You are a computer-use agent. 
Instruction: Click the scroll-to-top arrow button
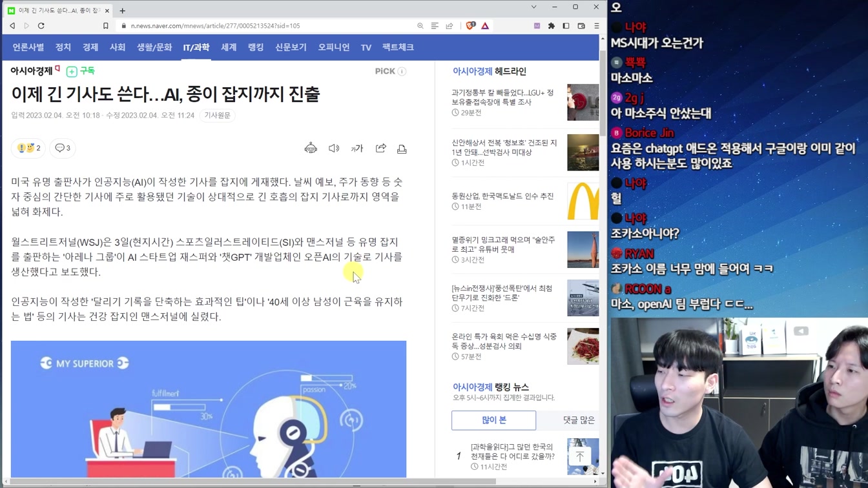(x=580, y=456)
